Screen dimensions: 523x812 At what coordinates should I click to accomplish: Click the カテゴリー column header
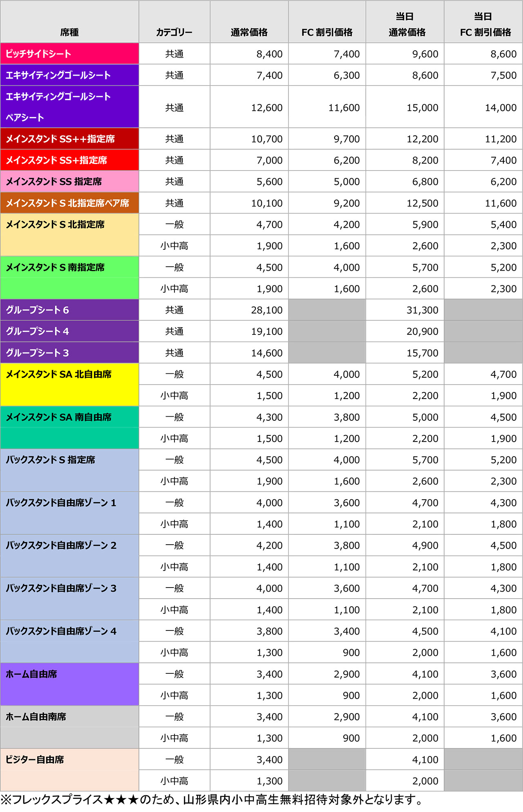174,32
